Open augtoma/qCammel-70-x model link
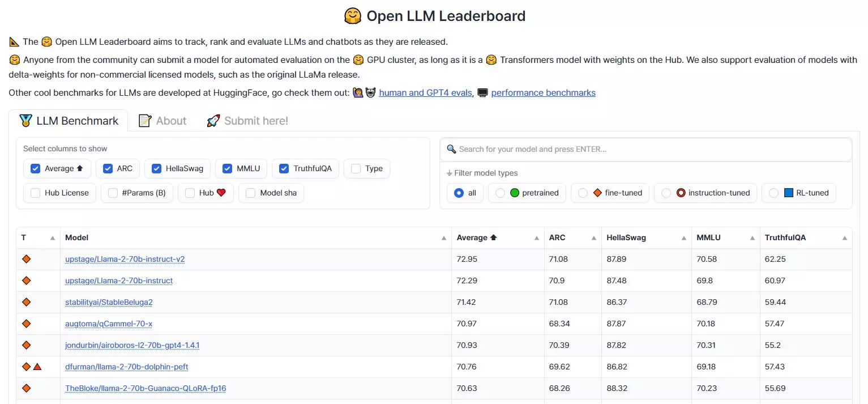Screen dimensions: 868x404 click(109, 324)
